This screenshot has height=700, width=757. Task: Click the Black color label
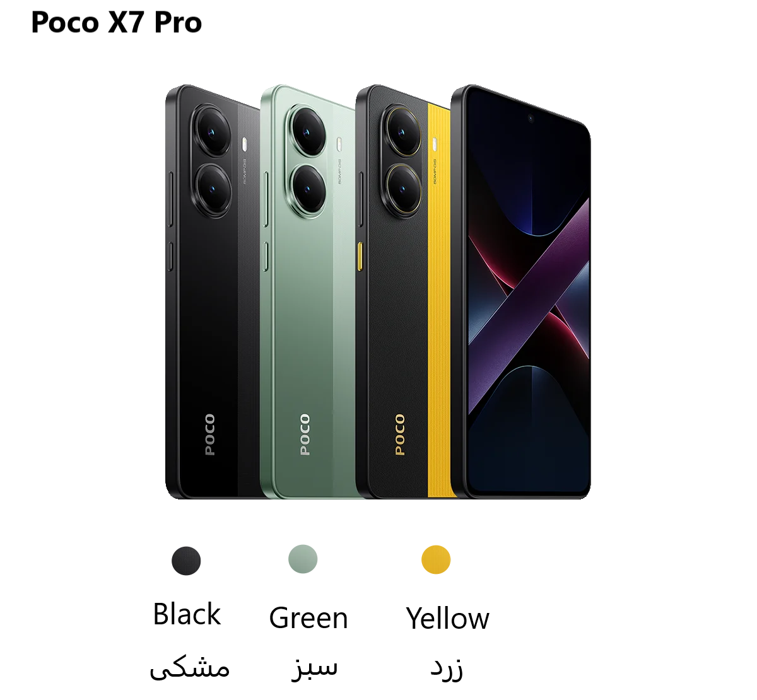(x=187, y=614)
